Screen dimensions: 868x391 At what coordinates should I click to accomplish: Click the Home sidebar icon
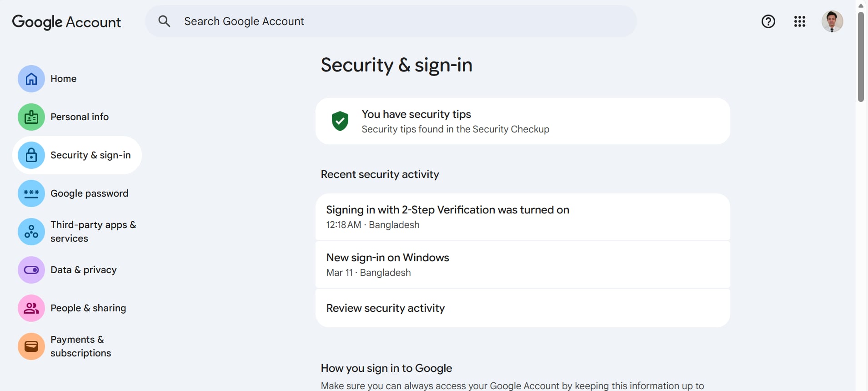tap(31, 79)
